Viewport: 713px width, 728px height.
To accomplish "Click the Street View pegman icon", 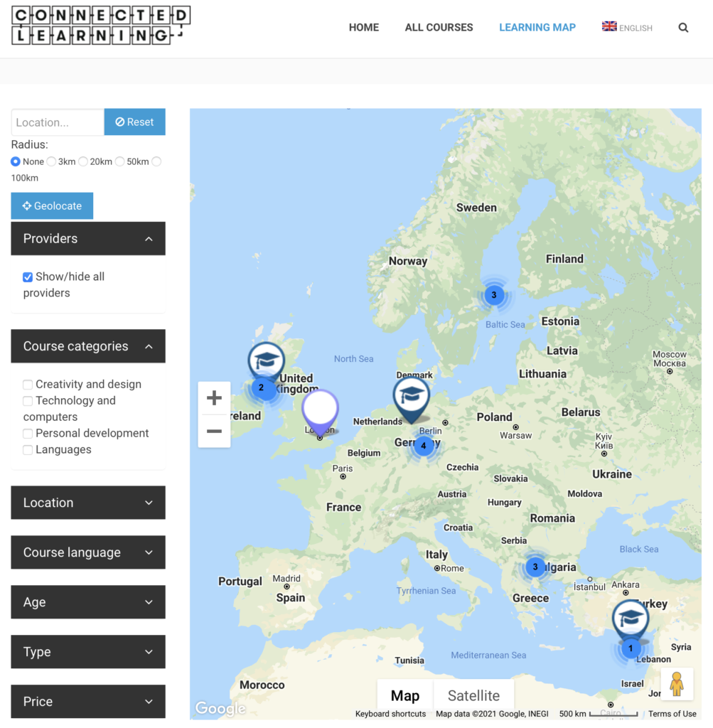I will [677, 684].
